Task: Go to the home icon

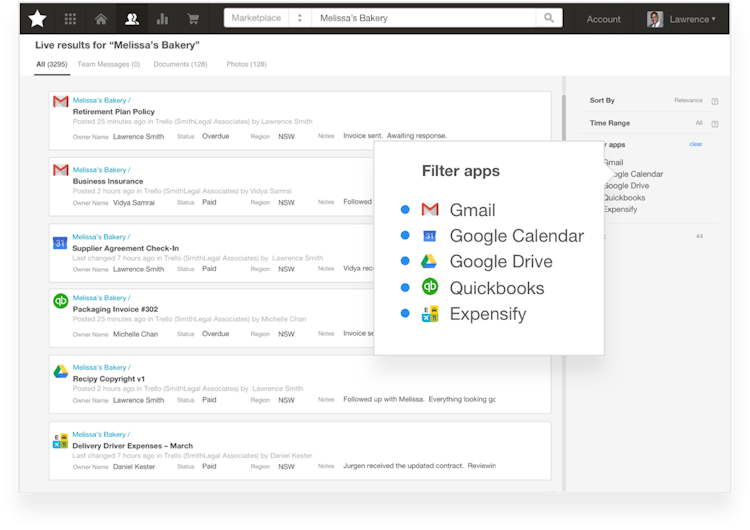Action: [x=101, y=19]
